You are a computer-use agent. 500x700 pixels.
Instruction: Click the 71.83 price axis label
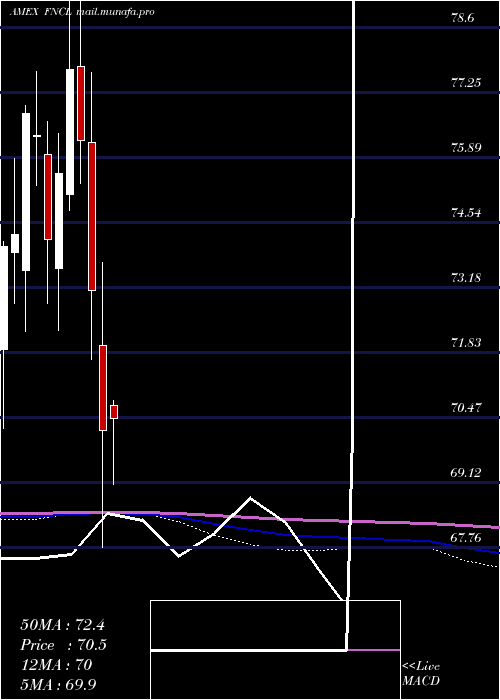pyautogui.click(x=467, y=342)
